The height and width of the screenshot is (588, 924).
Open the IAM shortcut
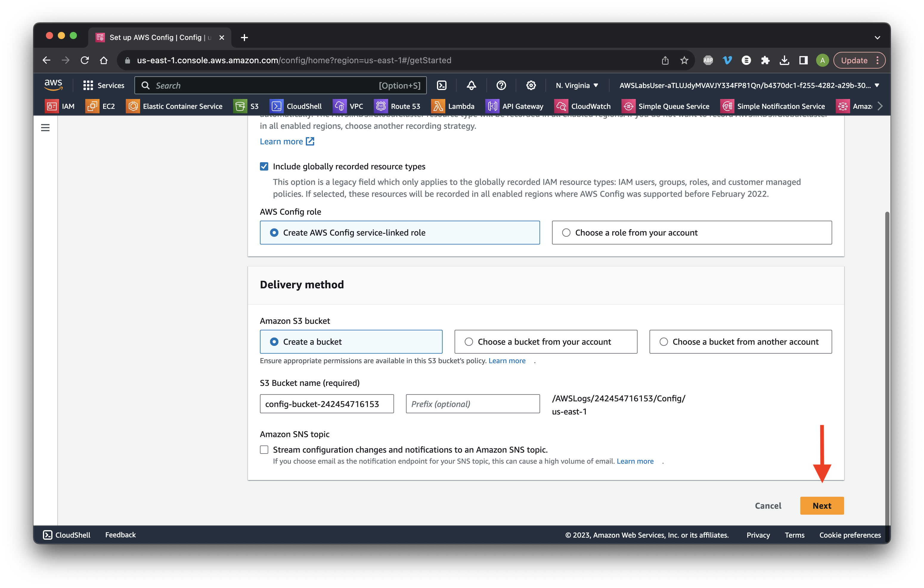point(60,106)
